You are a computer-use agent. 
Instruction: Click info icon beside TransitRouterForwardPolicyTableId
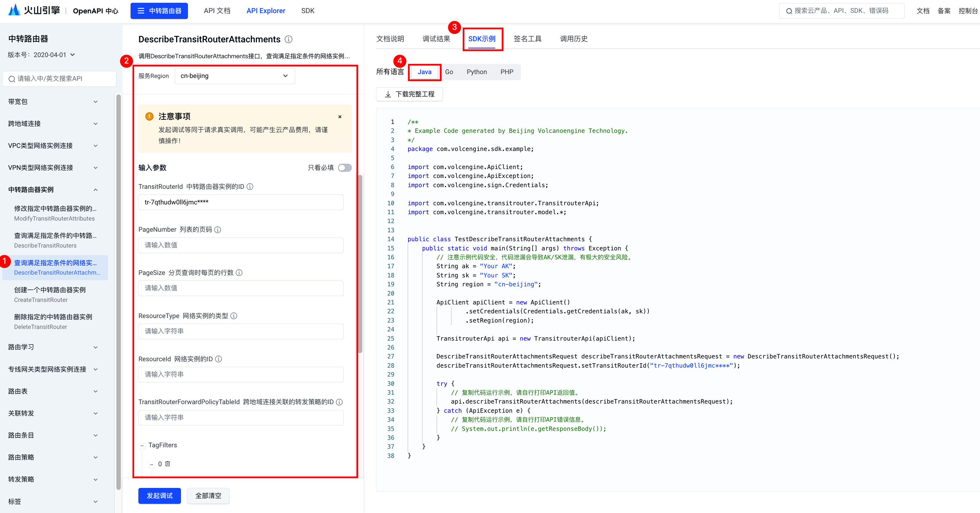(339, 402)
